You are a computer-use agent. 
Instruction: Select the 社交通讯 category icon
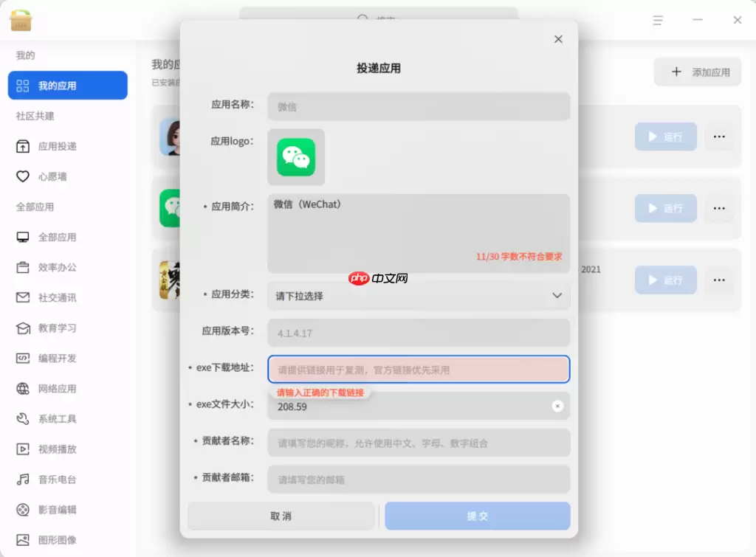pos(22,297)
